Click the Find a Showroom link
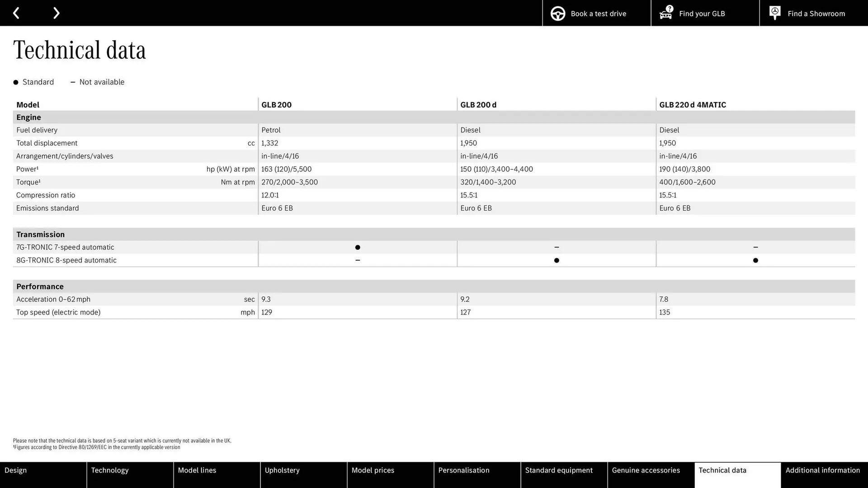 pos(816,13)
